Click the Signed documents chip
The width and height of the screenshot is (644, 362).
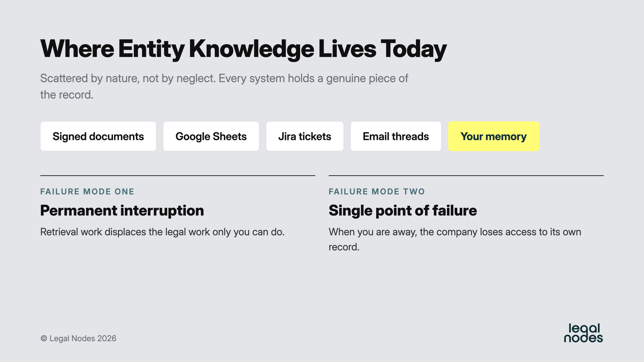click(98, 136)
